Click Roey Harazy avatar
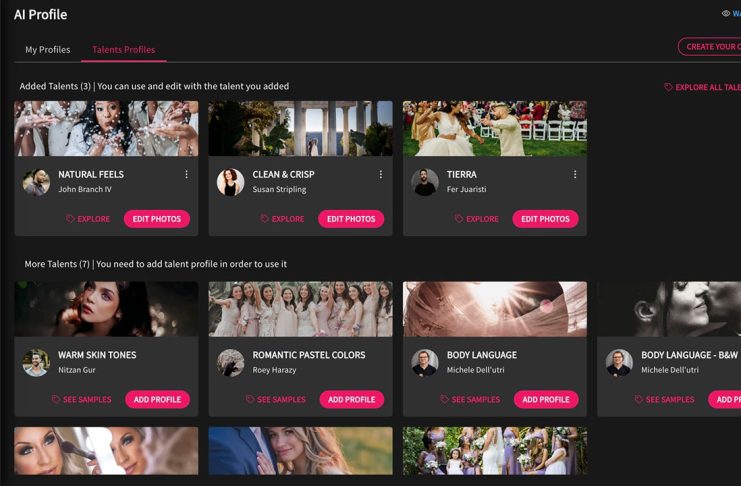 tap(231, 363)
